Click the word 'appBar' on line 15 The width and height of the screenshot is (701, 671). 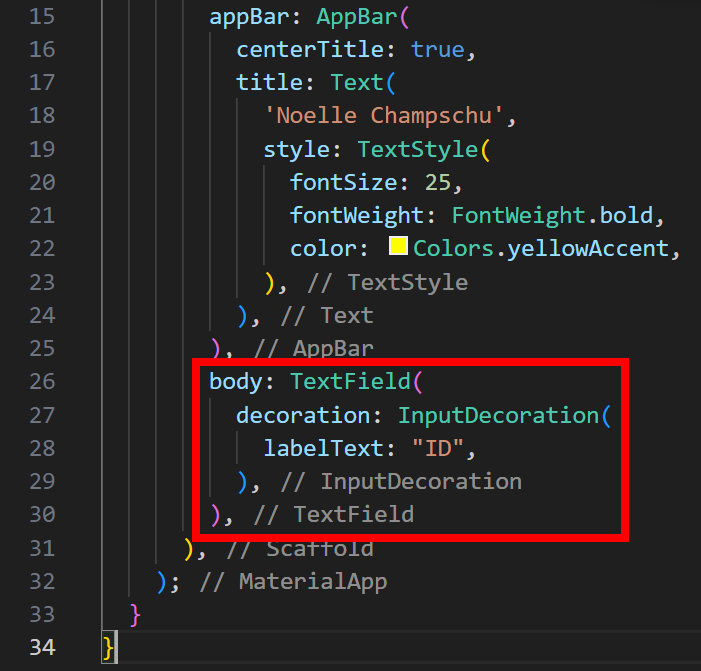[249, 18]
